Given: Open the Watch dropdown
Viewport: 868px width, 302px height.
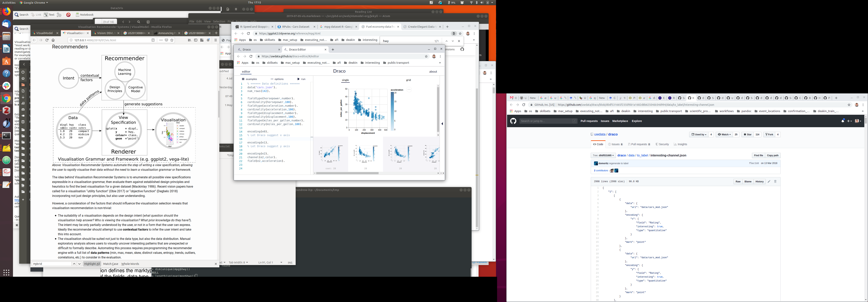Looking at the screenshot, I should [724, 134].
